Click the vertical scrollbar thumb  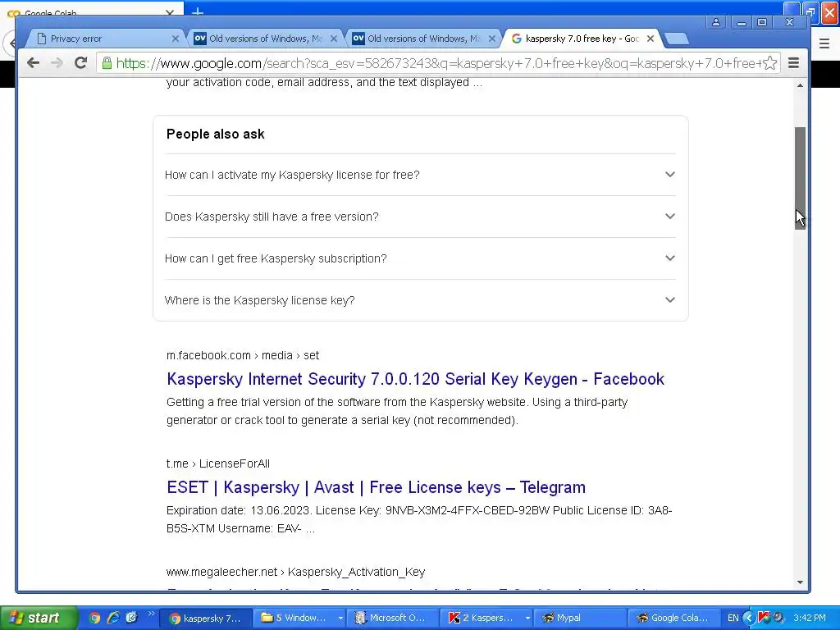tap(800, 178)
